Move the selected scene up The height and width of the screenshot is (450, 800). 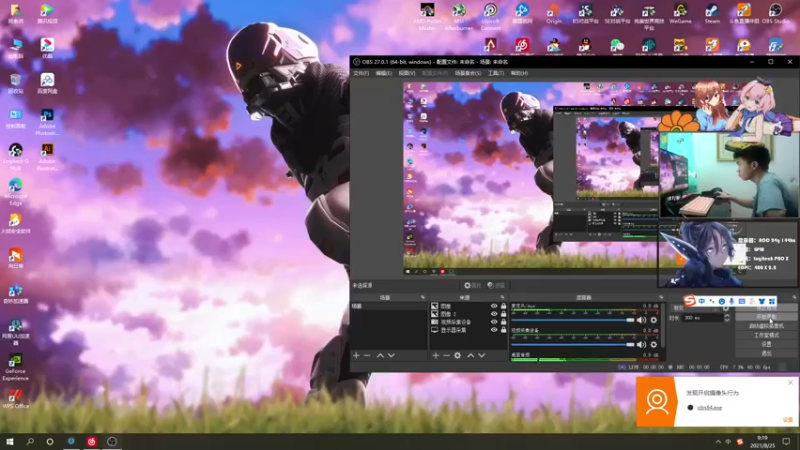pos(380,355)
